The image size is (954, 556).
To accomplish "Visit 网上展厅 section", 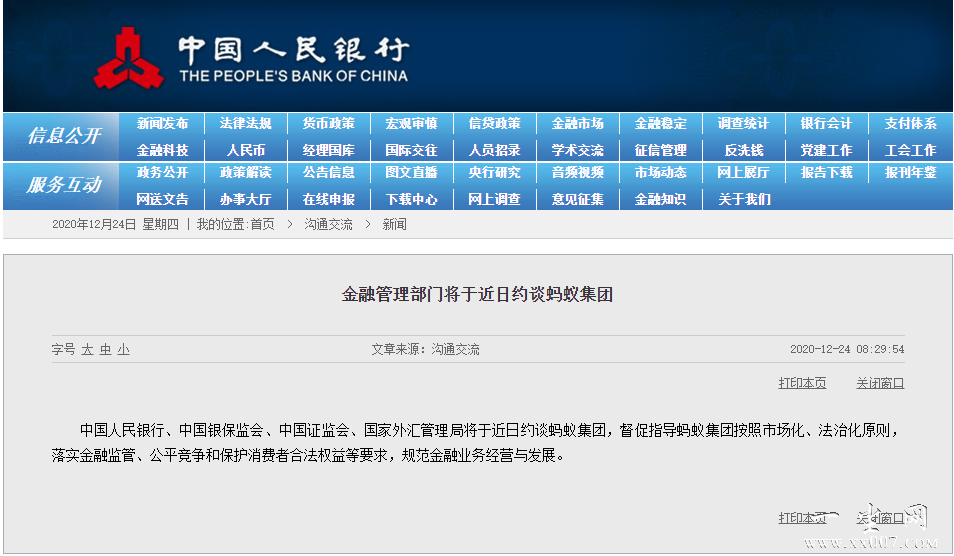I will point(743,173).
